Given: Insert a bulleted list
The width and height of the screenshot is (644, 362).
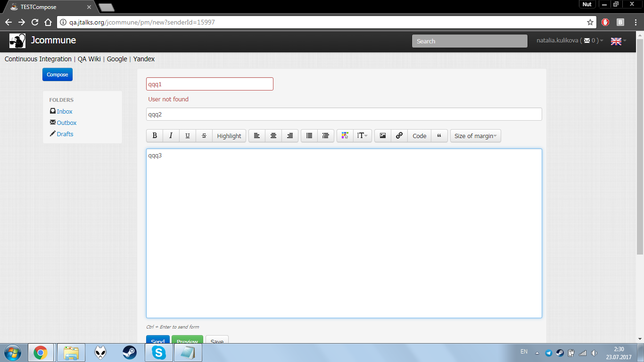Looking at the screenshot, I should 309,136.
